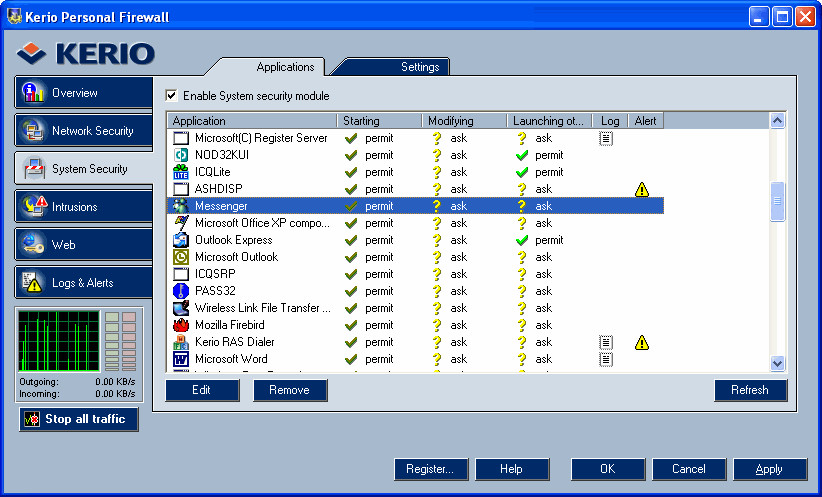Click the list scrollbar thumb
Viewport: 822px width, 497px height.
coord(777,201)
